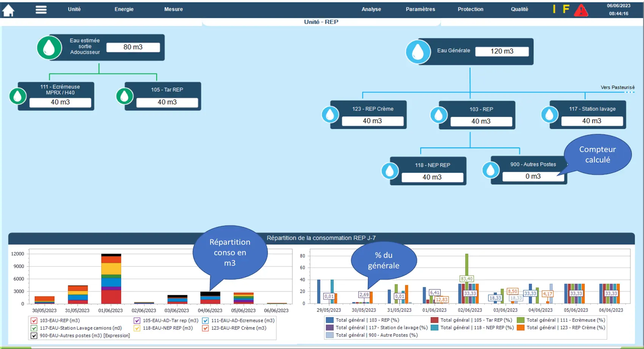Click the blue drop of 123 - REP Crème
This screenshot has width=644, height=349.
(330, 115)
